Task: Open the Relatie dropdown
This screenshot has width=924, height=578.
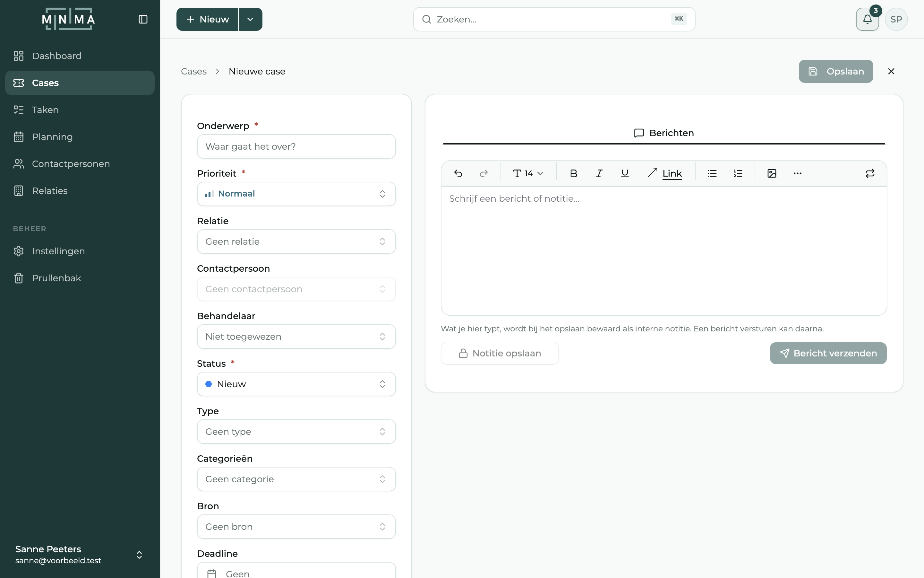Action: [x=296, y=241]
